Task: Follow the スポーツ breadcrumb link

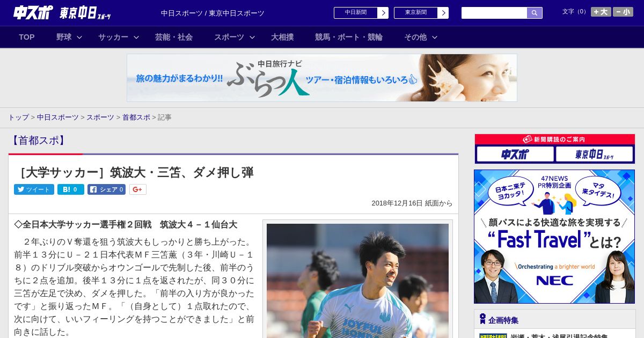Action: (100, 117)
